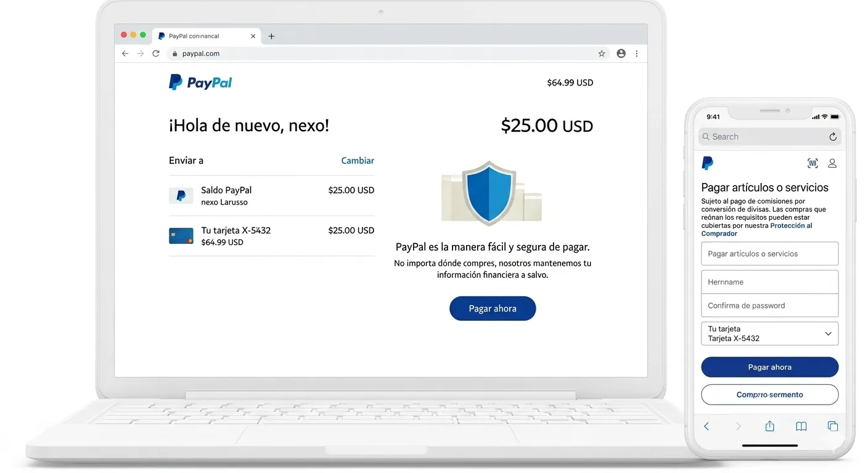
Task: Expand the Tu tarjeta X-5432 dropdown
Action: click(x=770, y=333)
